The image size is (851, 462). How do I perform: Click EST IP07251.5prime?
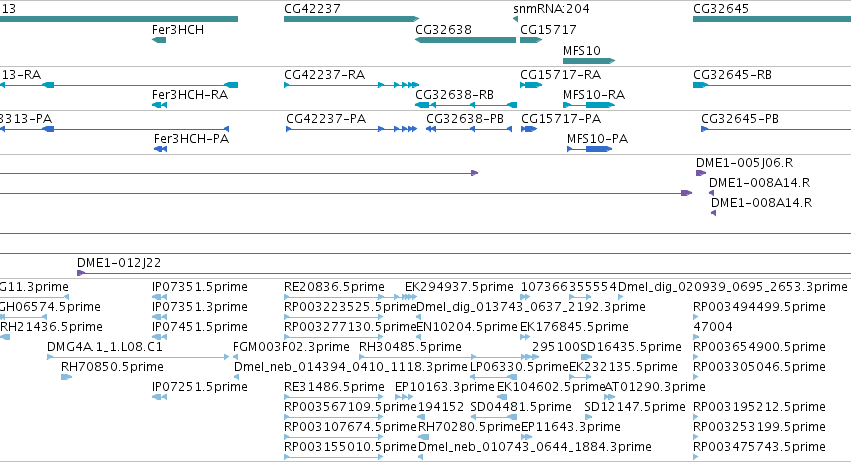200,387
